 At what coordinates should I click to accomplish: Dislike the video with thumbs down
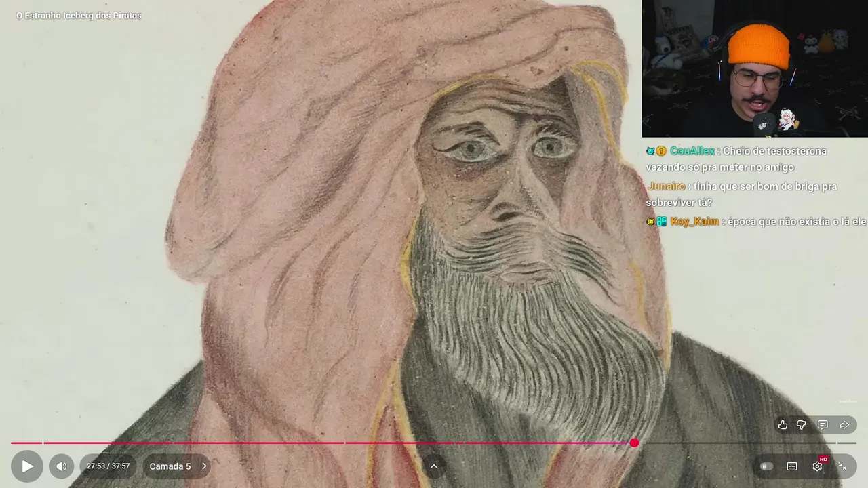point(802,425)
